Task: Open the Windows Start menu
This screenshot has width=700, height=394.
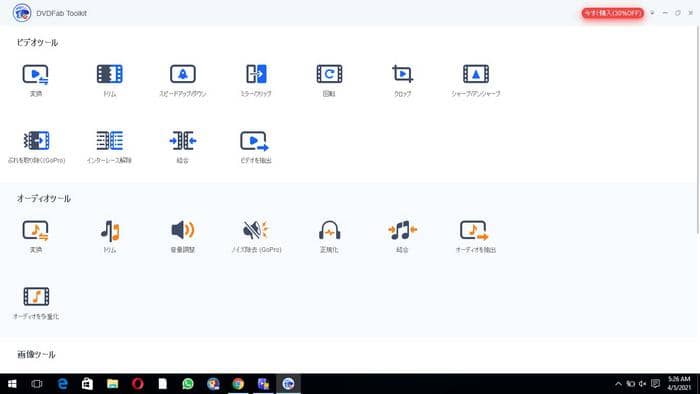Action: click(12, 384)
